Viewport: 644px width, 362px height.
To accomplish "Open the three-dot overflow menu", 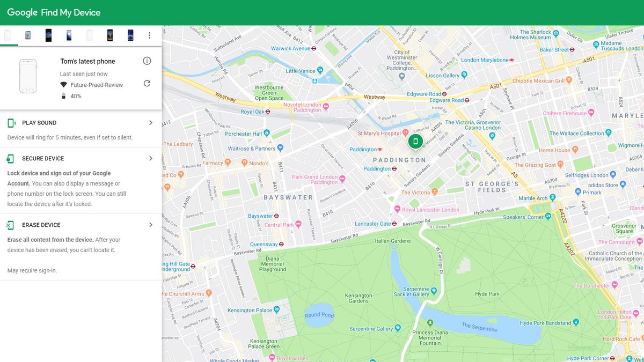I will click(149, 34).
